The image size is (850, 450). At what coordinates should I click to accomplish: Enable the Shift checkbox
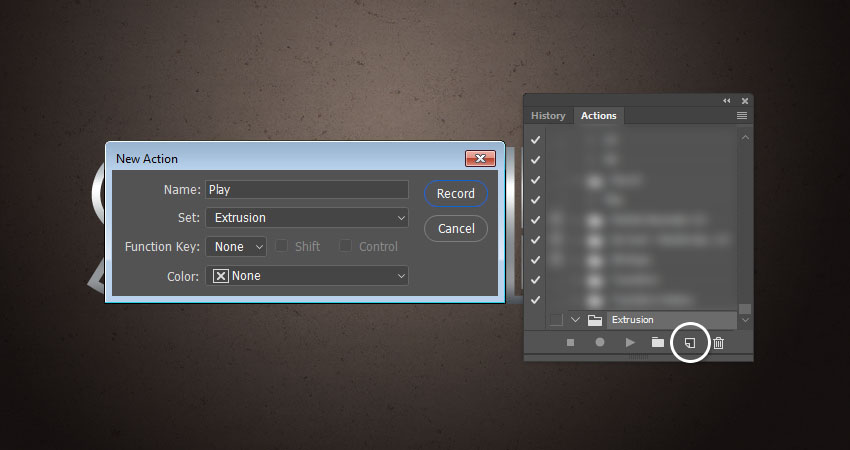[281, 246]
